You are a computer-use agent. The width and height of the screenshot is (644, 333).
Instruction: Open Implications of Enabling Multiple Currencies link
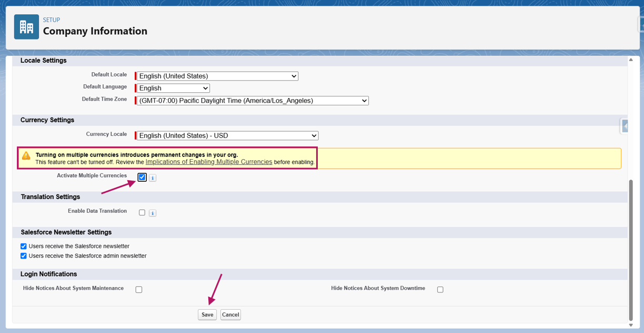[209, 162]
